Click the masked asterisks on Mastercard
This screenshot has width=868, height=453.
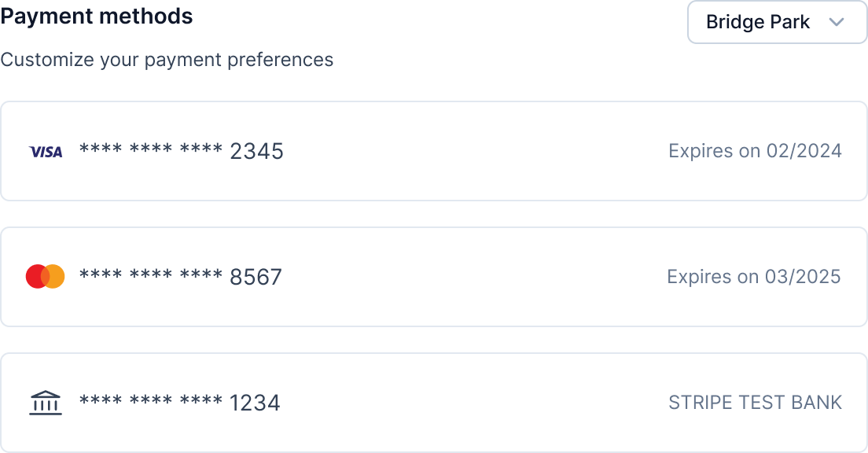pos(151,275)
